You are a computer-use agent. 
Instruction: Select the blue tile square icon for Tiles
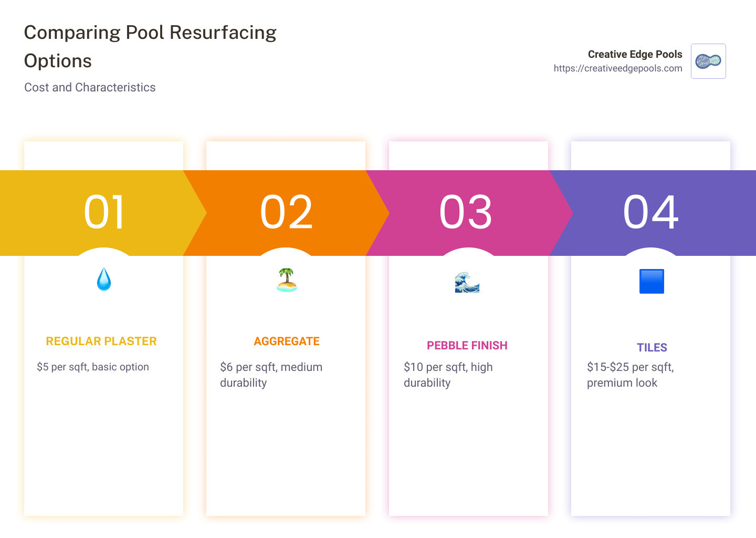point(651,281)
